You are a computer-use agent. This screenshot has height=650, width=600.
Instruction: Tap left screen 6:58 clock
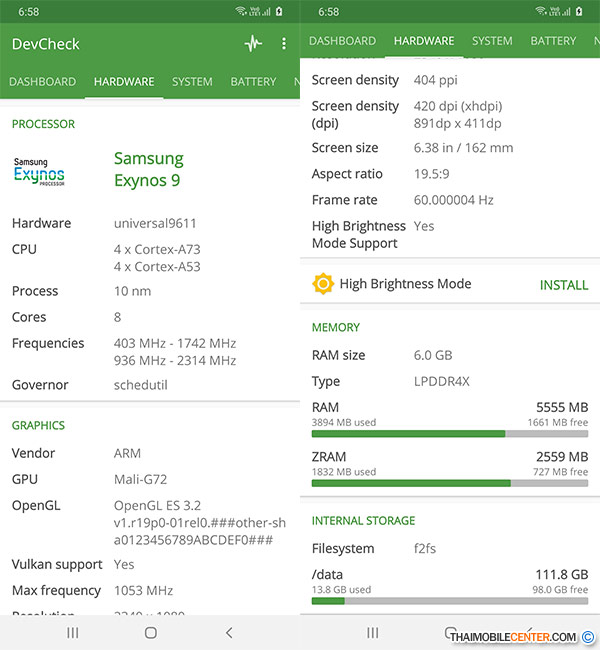click(28, 12)
